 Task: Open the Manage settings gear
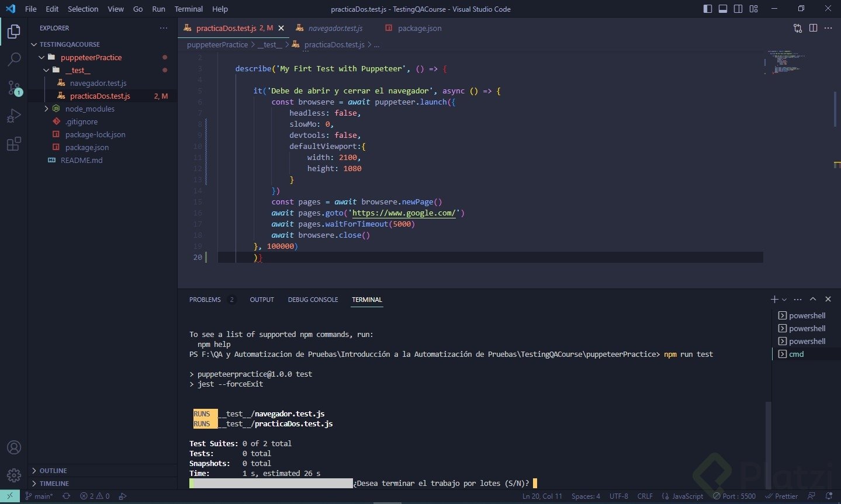(x=14, y=475)
